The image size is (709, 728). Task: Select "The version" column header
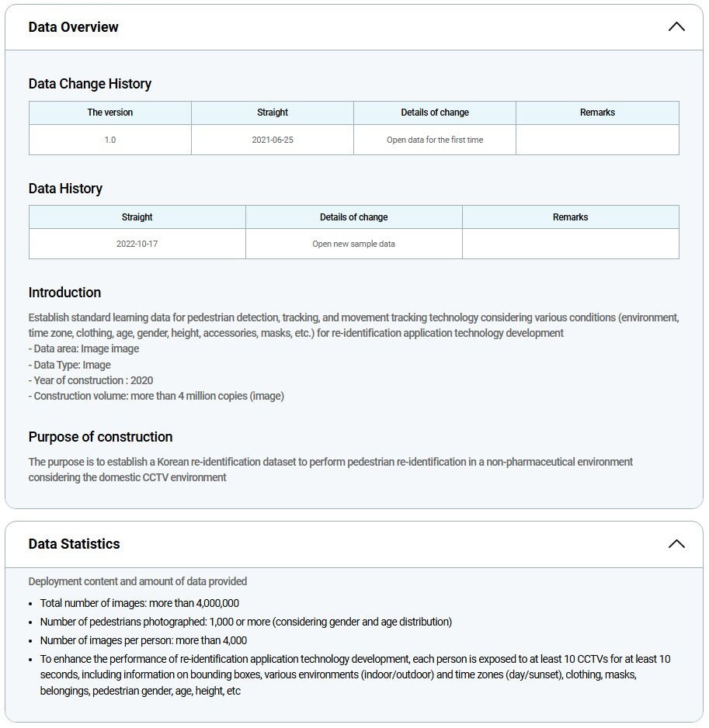point(109,113)
